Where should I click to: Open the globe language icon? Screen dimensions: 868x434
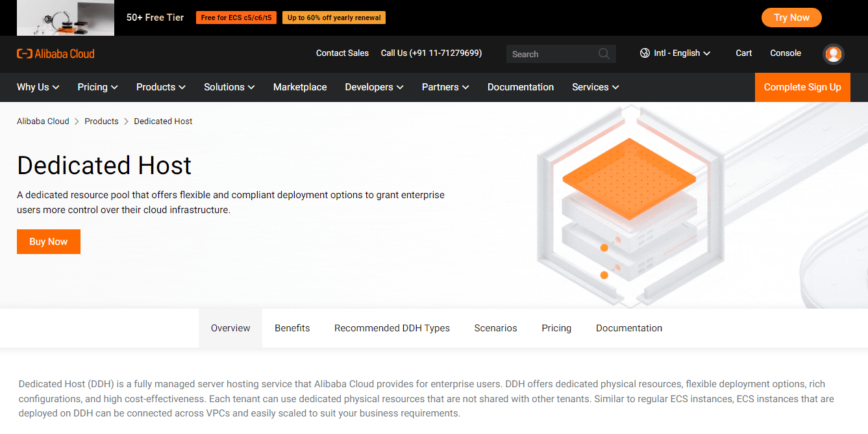645,53
